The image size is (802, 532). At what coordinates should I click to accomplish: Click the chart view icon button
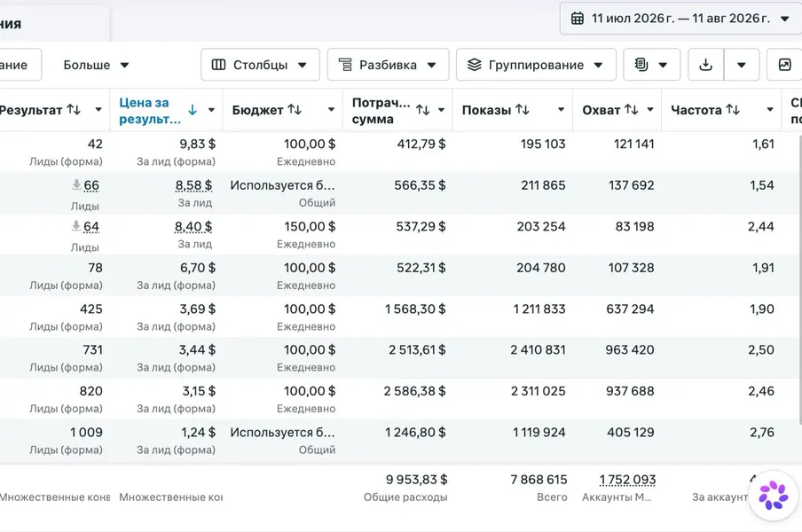point(784,65)
